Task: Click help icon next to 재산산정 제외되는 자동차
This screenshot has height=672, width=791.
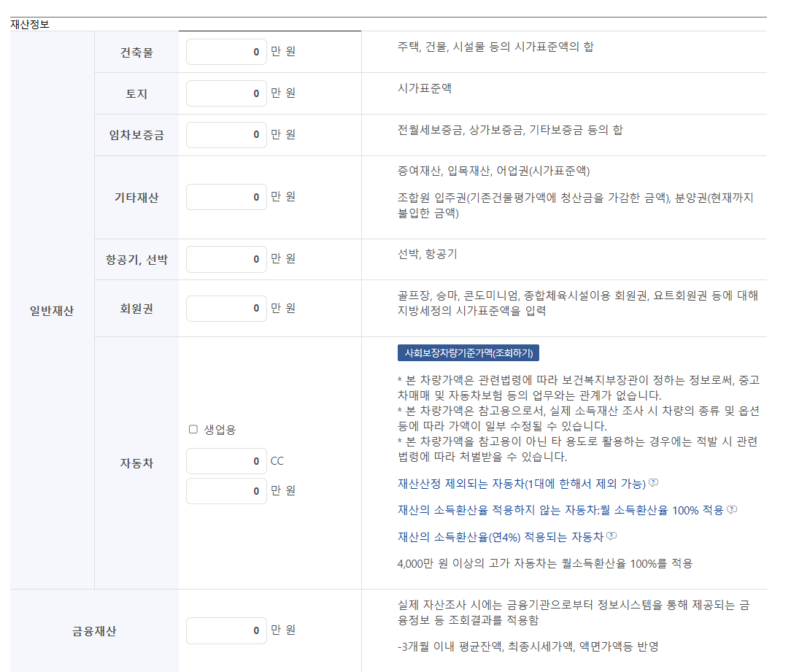Action: pyautogui.click(x=653, y=483)
